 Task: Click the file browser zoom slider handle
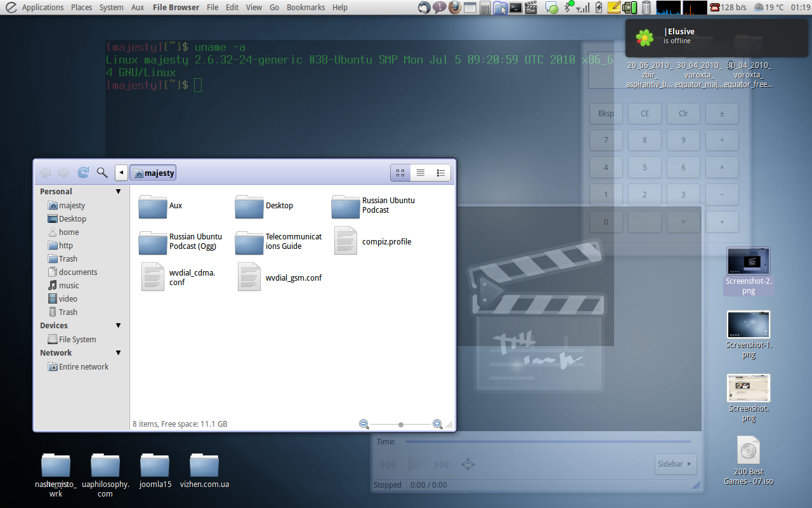pos(401,424)
